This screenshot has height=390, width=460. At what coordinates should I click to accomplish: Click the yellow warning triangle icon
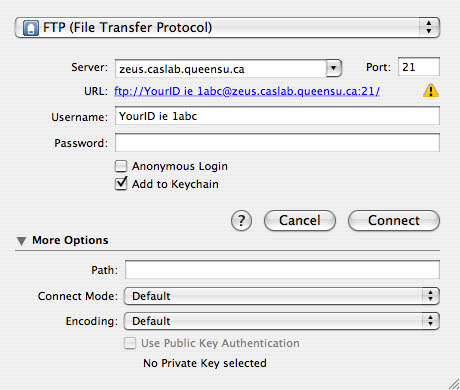431,90
